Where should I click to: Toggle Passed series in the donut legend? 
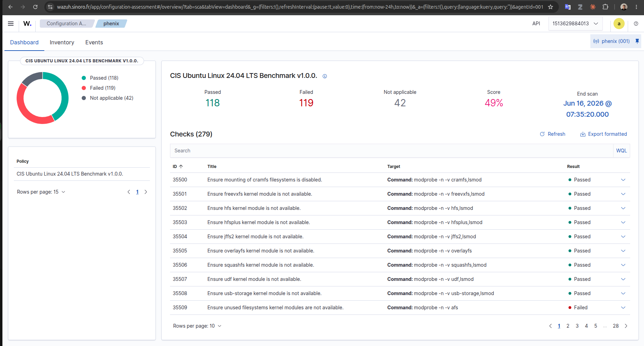point(100,78)
